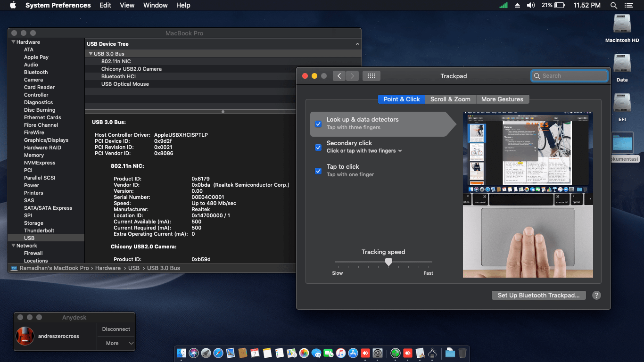Open the blue folder stack in dock
Image resolution: width=644 pixels, height=362 pixels.
(450, 353)
